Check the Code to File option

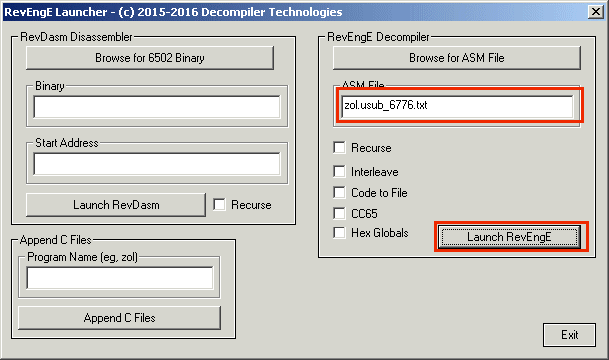click(339, 192)
